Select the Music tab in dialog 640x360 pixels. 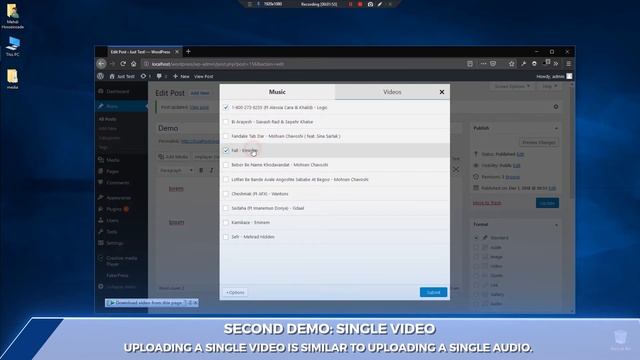pos(277,92)
